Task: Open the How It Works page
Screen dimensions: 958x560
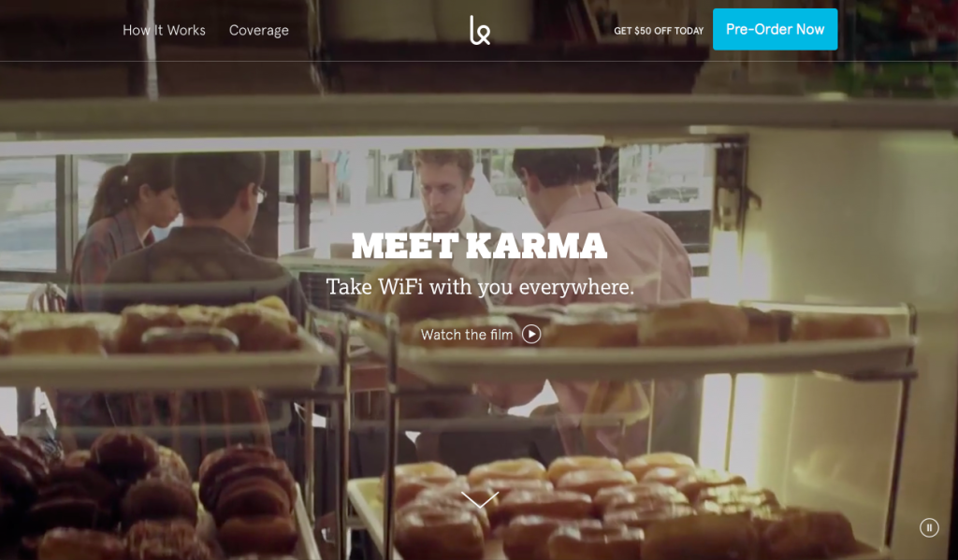Action: tap(164, 30)
